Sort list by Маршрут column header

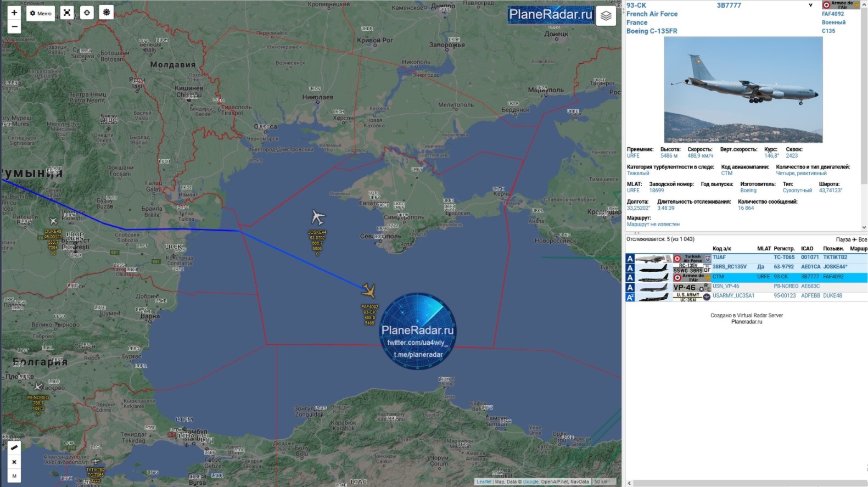(x=859, y=249)
